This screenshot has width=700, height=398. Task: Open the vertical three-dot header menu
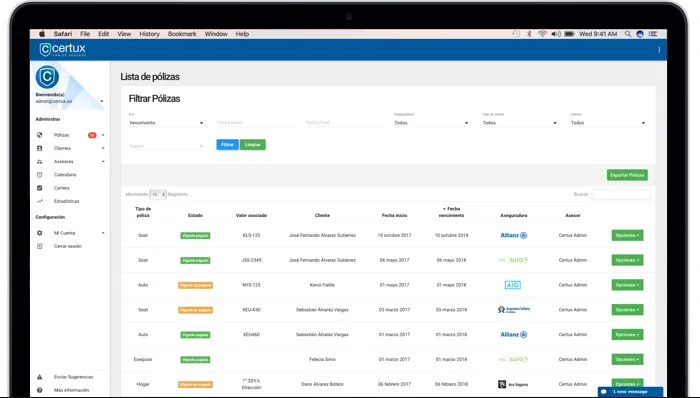(x=659, y=50)
